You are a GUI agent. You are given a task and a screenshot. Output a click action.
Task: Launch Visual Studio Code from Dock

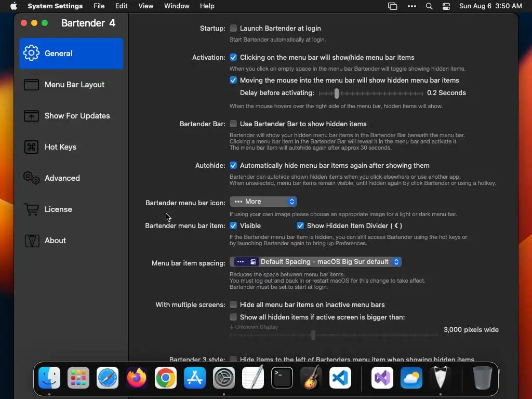[x=340, y=378]
